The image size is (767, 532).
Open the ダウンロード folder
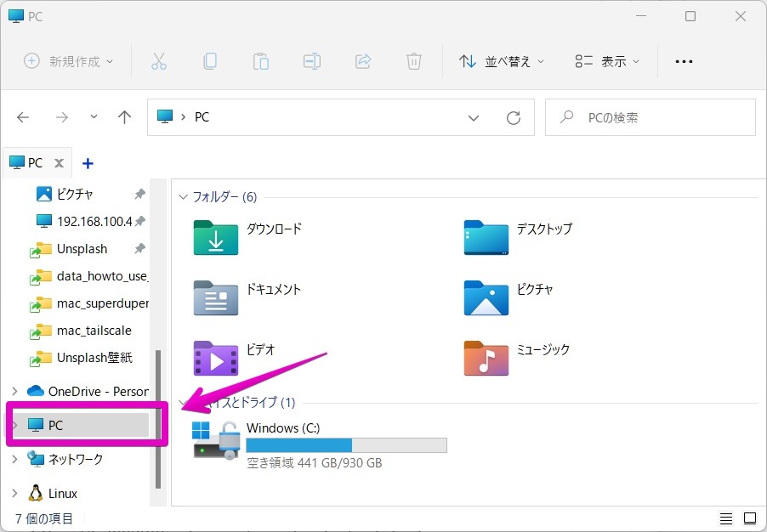tap(215, 238)
